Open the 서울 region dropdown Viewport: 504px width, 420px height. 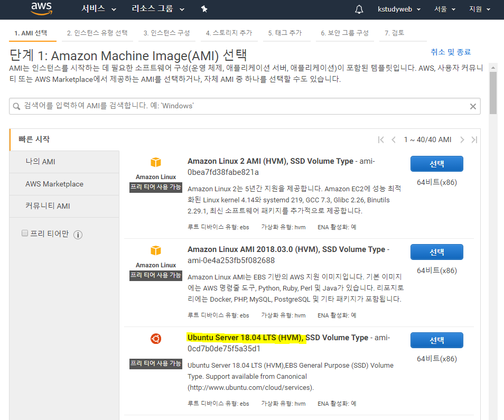[445, 10]
